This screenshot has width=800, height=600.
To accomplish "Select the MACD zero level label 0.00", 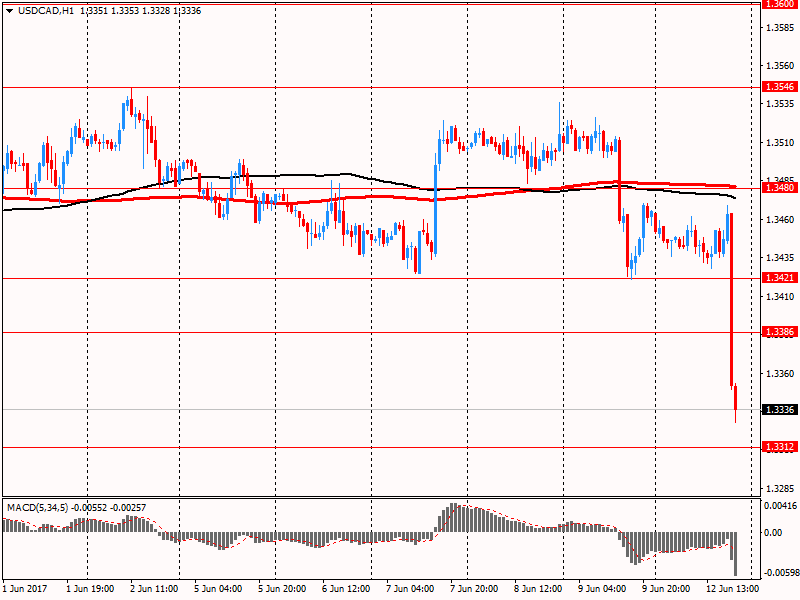I will tap(773, 533).
